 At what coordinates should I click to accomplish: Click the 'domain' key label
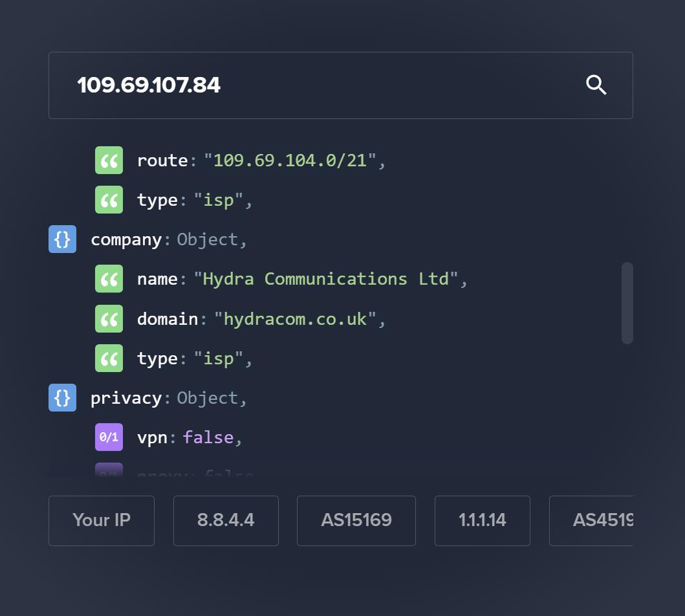pyautogui.click(x=168, y=319)
